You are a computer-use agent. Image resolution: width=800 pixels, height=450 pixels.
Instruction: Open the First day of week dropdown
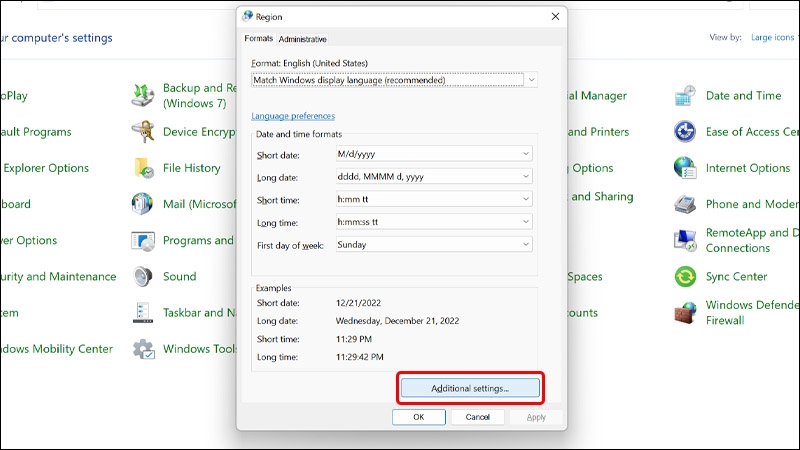[526, 244]
